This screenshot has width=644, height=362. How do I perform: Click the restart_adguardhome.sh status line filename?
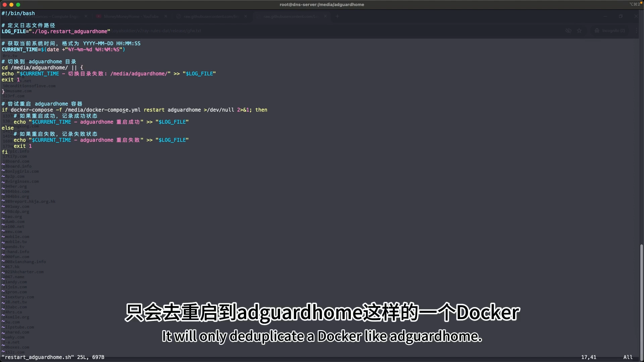coord(38,357)
